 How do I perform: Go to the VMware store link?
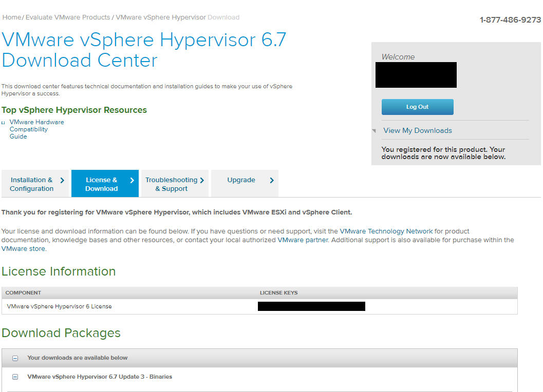(23, 248)
